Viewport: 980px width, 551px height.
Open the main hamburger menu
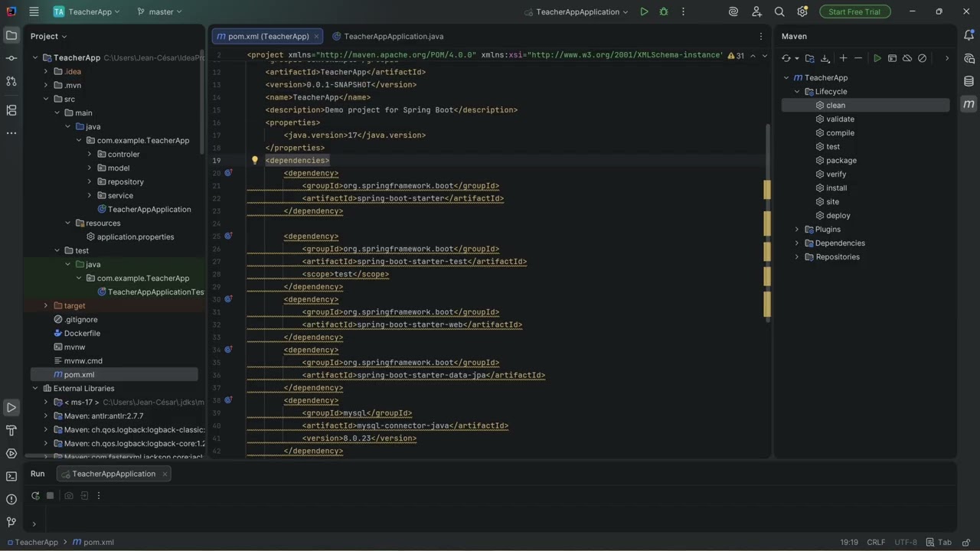(x=34, y=11)
